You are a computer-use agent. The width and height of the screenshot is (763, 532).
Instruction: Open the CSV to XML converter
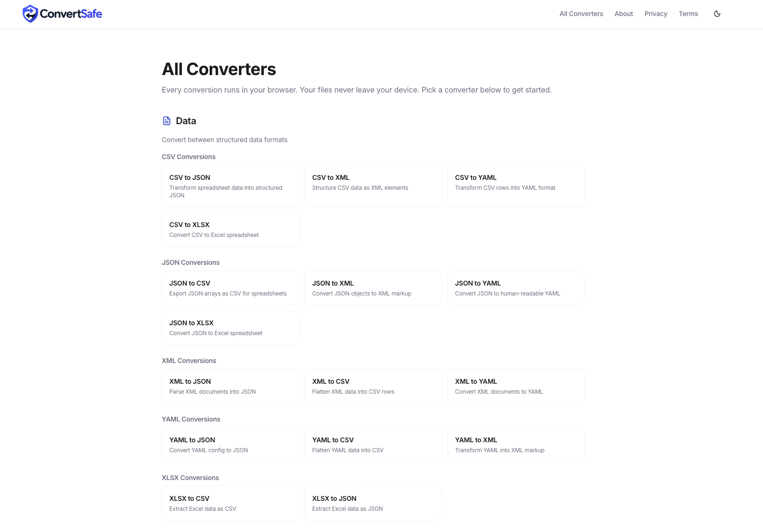pyautogui.click(x=373, y=186)
